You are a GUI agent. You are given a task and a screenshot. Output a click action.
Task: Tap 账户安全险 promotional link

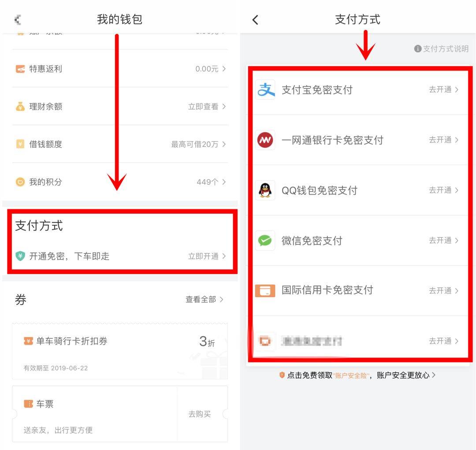pyautogui.click(x=351, y=376)
